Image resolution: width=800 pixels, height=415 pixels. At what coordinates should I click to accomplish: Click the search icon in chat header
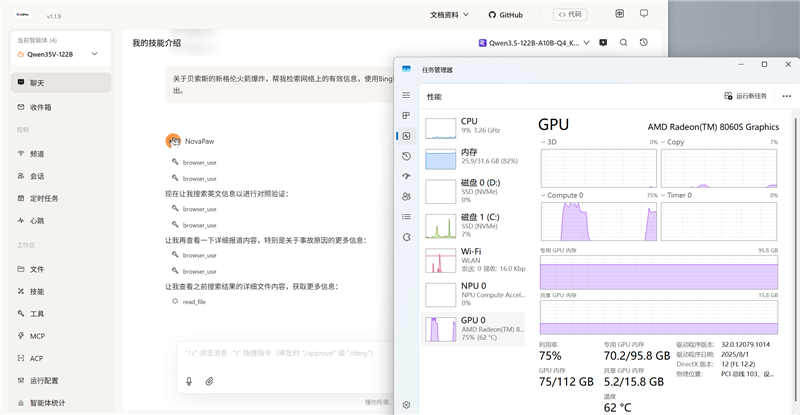pos(623,43)
